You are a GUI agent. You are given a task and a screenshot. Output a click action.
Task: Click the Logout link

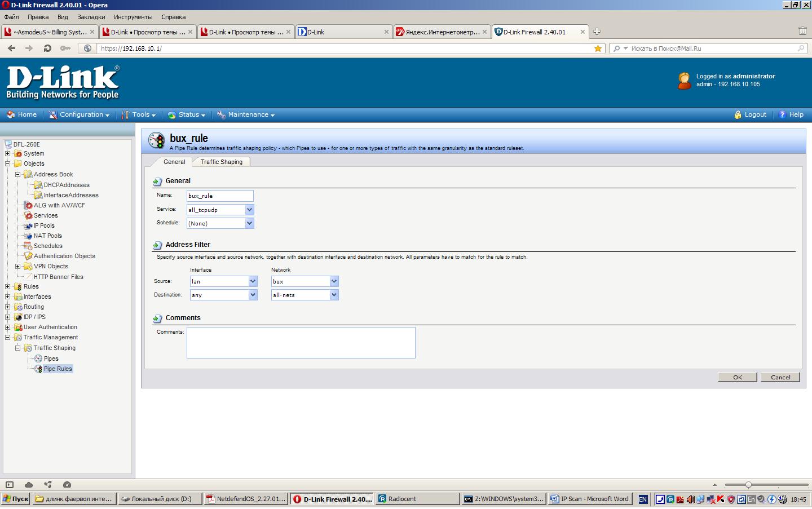click(x=751, y=114)
